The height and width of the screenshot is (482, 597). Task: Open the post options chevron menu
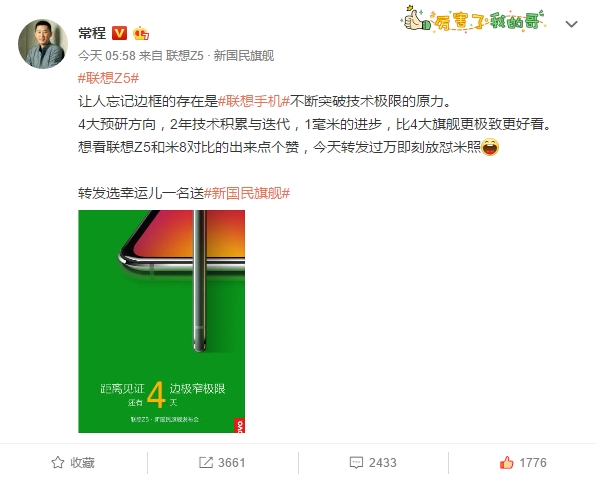(x=571, y=24)
